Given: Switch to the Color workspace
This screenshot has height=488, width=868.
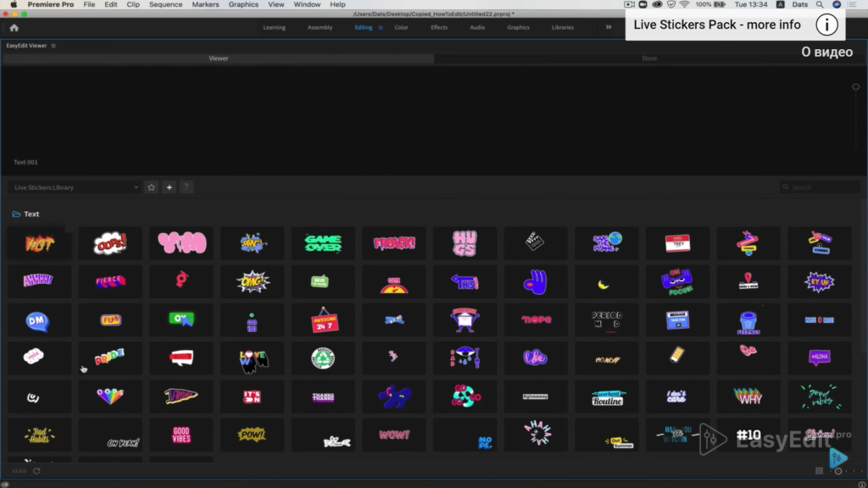Looking at the screenshot, I should [401, 28].
